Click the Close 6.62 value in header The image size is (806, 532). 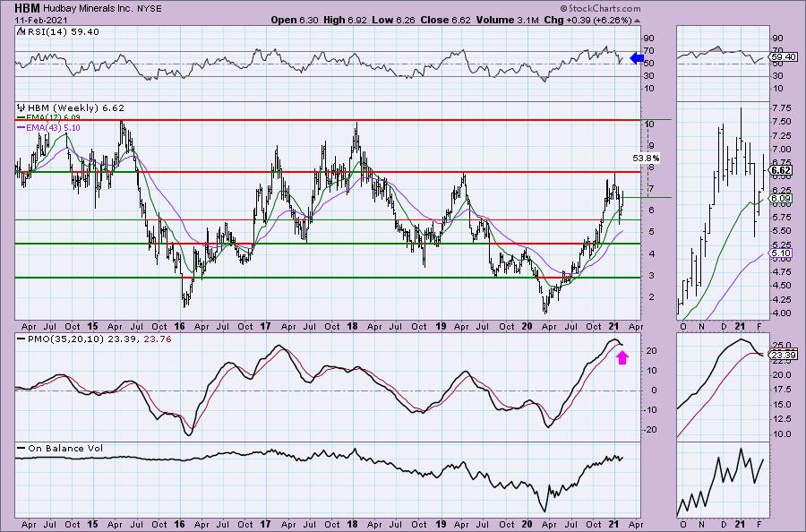pyautogui.click(x=446, y=20)
